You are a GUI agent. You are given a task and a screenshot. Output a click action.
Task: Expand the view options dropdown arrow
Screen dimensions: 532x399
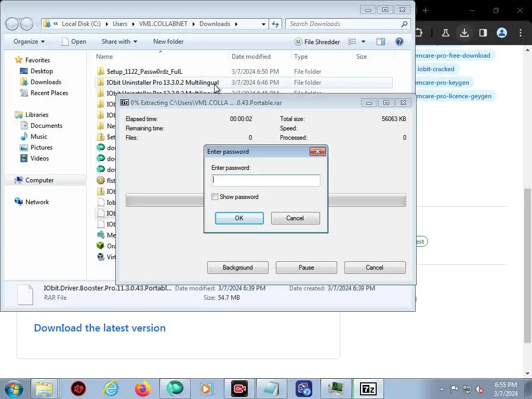click(x=363, y=42)
